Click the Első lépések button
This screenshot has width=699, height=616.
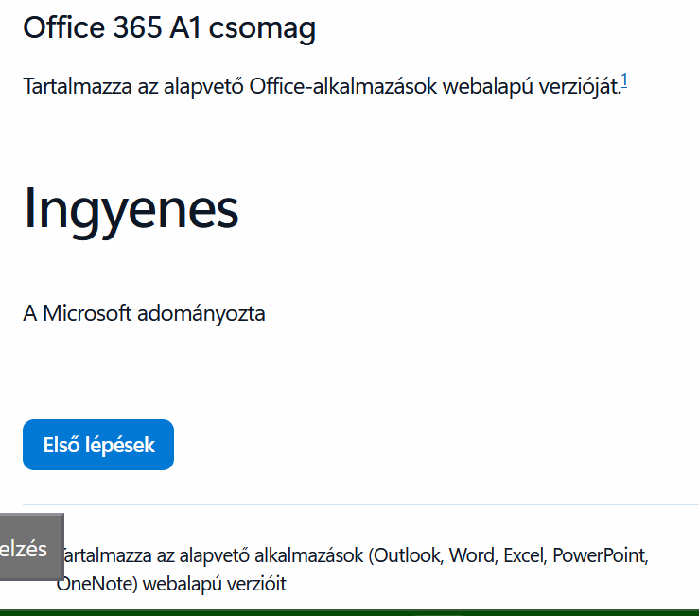coord(98,445)
